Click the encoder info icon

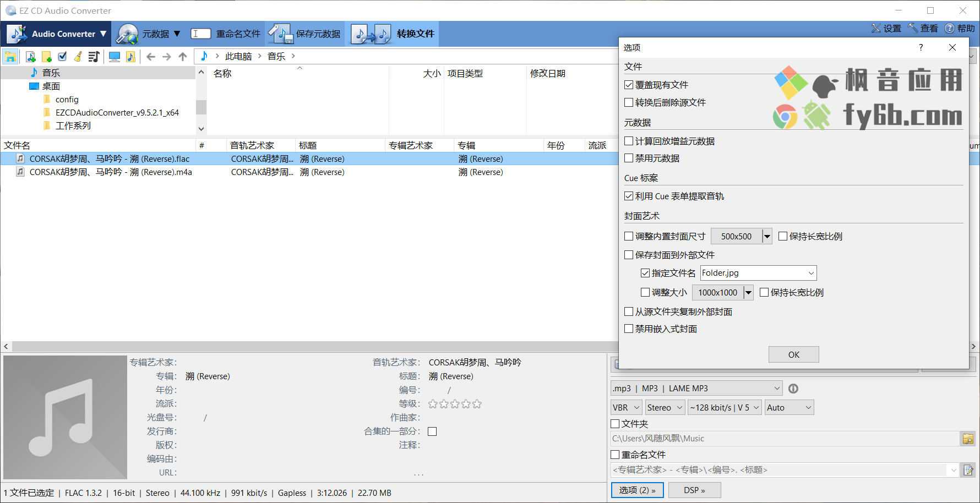click(x=793, y=389)
